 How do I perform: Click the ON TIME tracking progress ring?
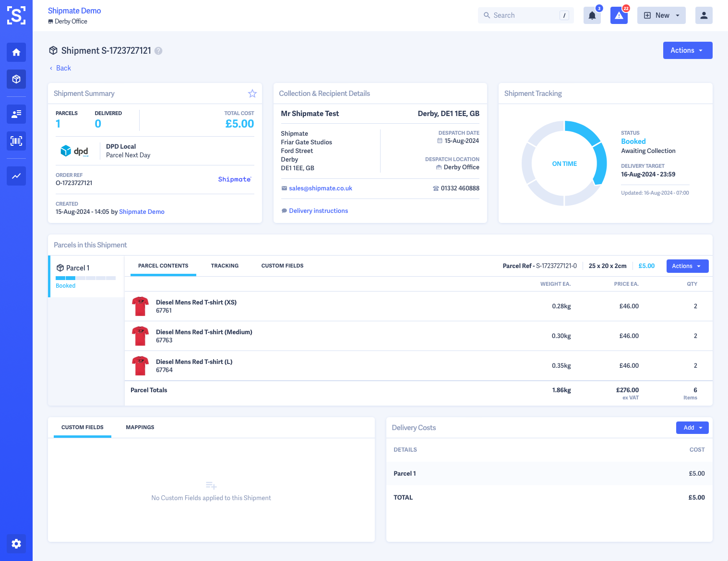(564, 164)
